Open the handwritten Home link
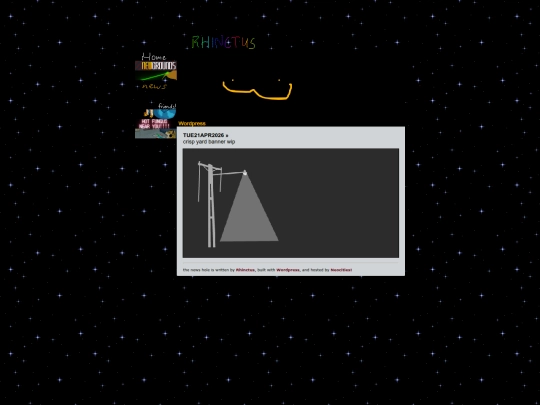 point(154,57)
